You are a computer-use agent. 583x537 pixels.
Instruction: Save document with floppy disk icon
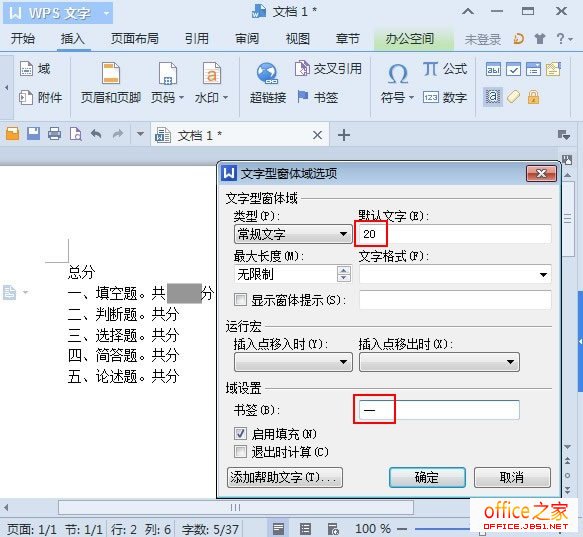click(x=33, y=134)
